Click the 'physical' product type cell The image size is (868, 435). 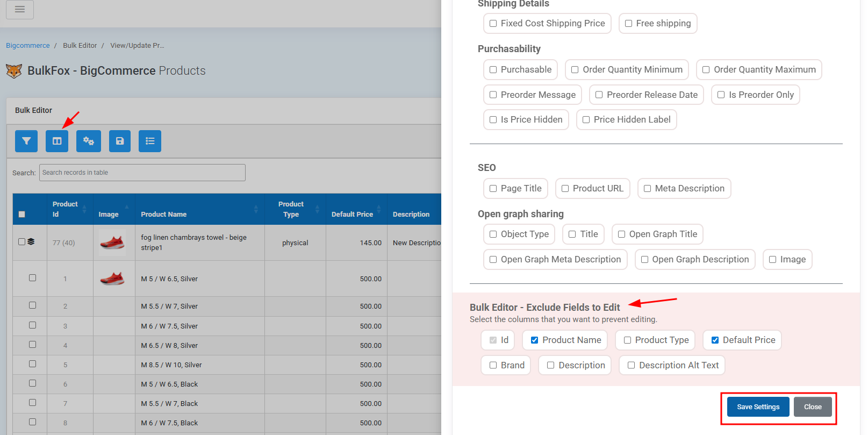(x=295, y=243)
